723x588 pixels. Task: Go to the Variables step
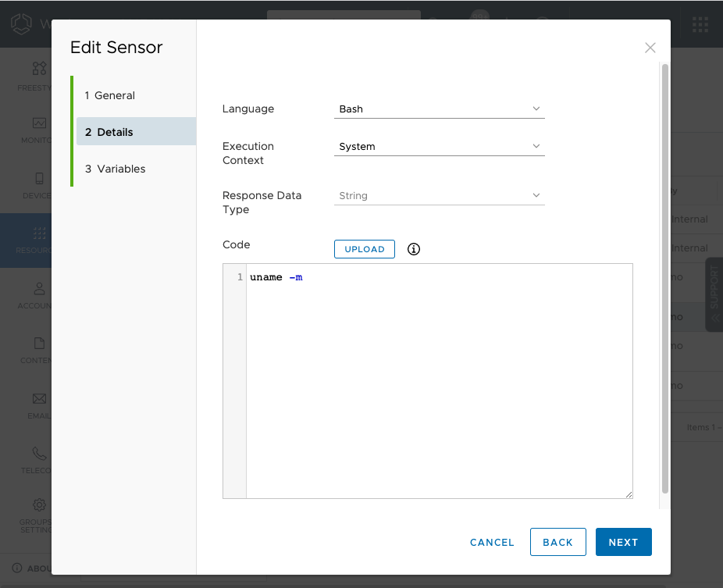(x=115, y=169)
